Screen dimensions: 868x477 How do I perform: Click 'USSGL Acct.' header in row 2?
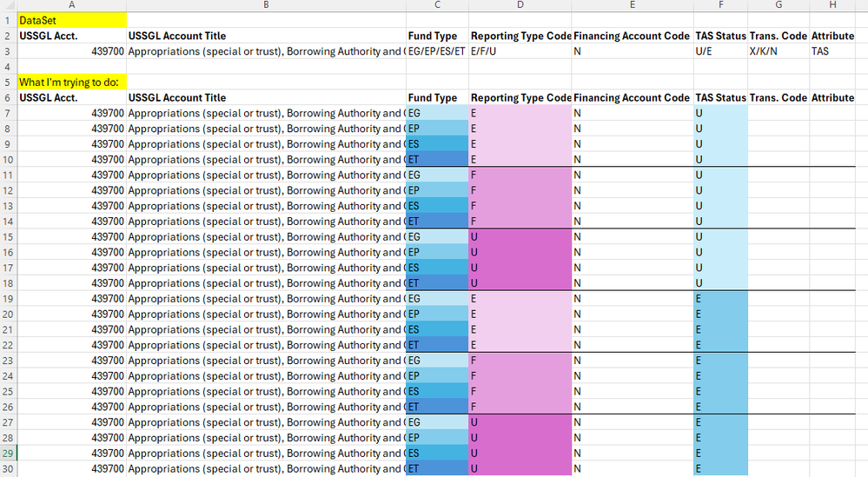72,36
